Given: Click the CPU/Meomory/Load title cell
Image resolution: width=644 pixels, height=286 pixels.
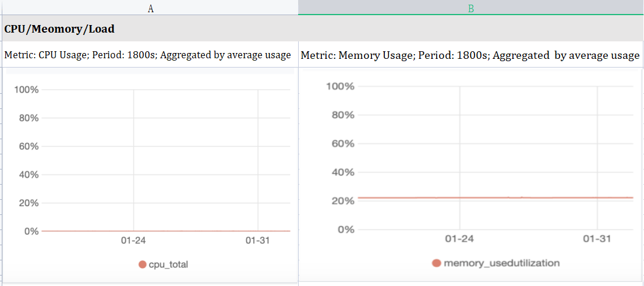Looking at the screenshot, I should coord(59,29).
